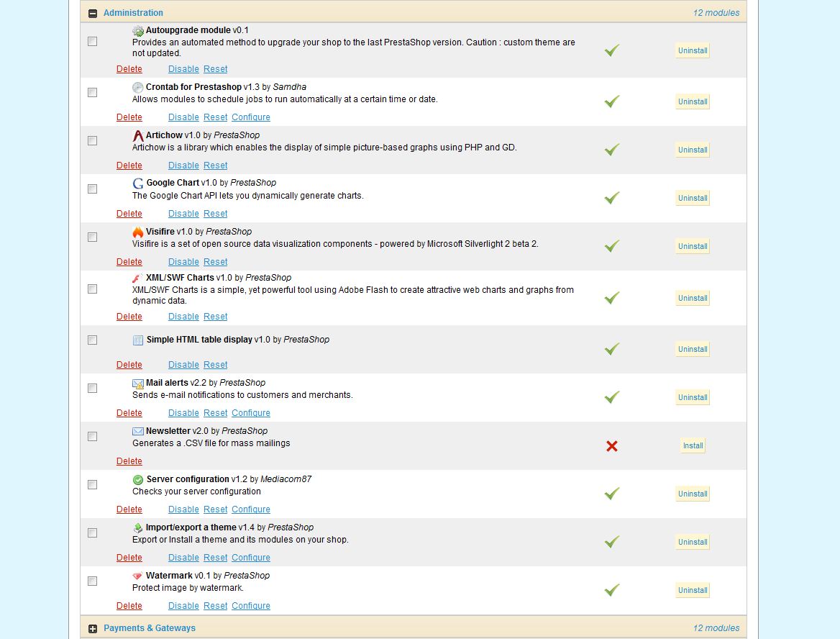Click the Newsletter envelope icon
The height and width of the screenshot is (639, 840).
(137, 431)
